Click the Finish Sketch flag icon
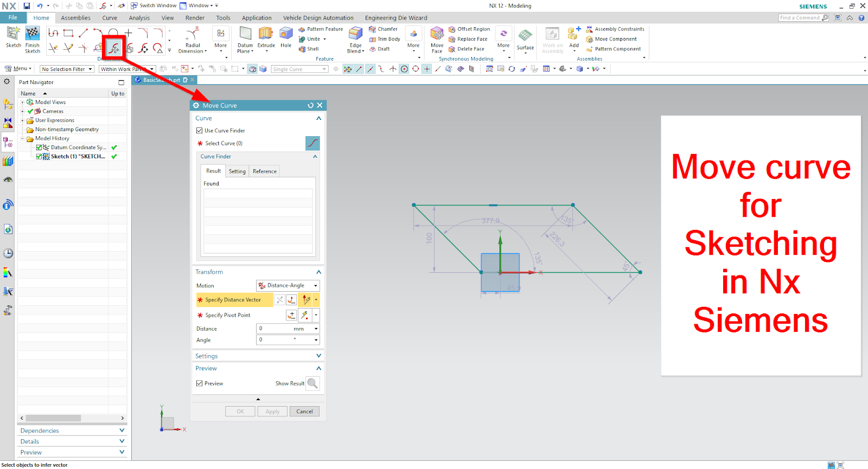Screen dimensions: 868x469 (x=33, y=34)
